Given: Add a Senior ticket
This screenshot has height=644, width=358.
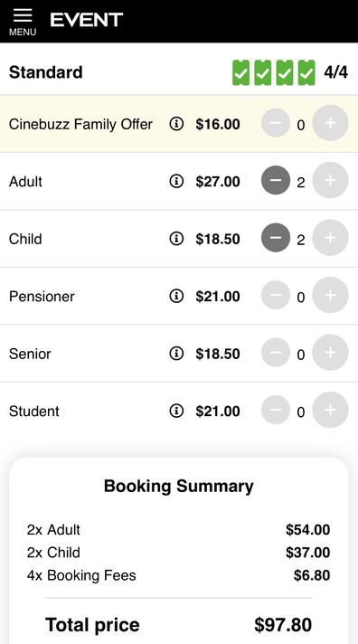Looking at the screenshot, I should 331,353.
